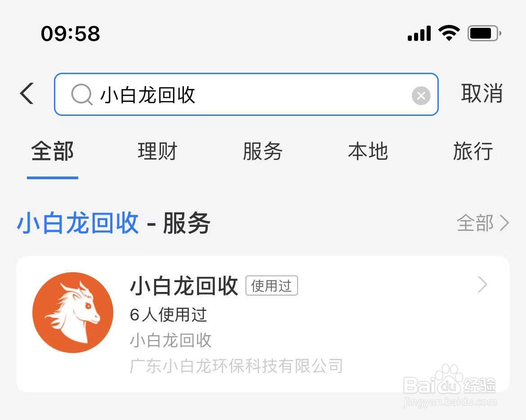
Task: Expand all services via 全部 chevron
Action: [x=483, y=223]
